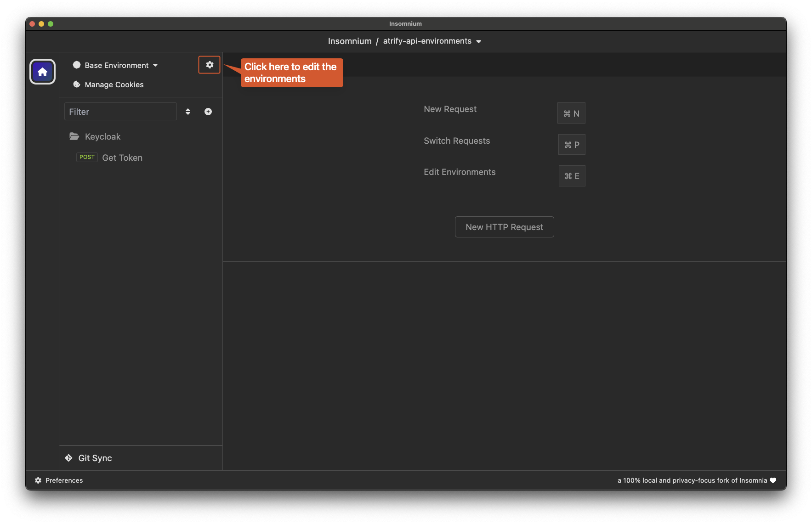The width and height of the screenshot is (812, 524).
Task: Click the New HTTP Request button
Action: (x=504, y=227)
